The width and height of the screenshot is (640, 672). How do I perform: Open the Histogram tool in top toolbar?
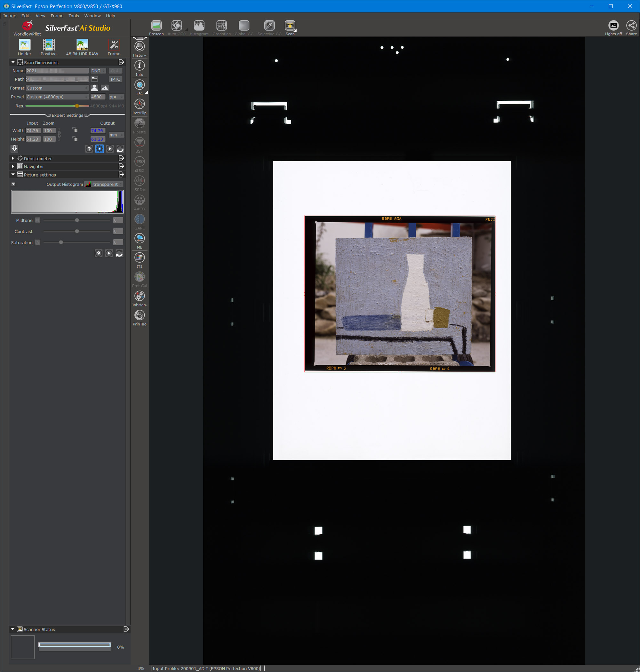tap(199, 28)
